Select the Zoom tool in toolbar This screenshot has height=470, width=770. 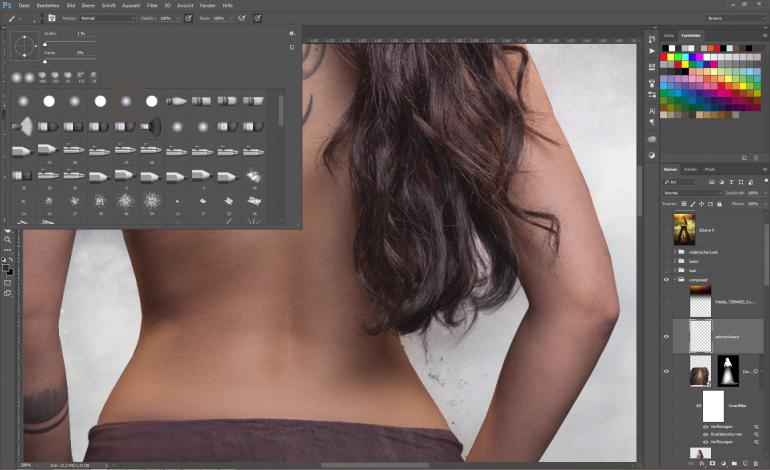point(7,240)
